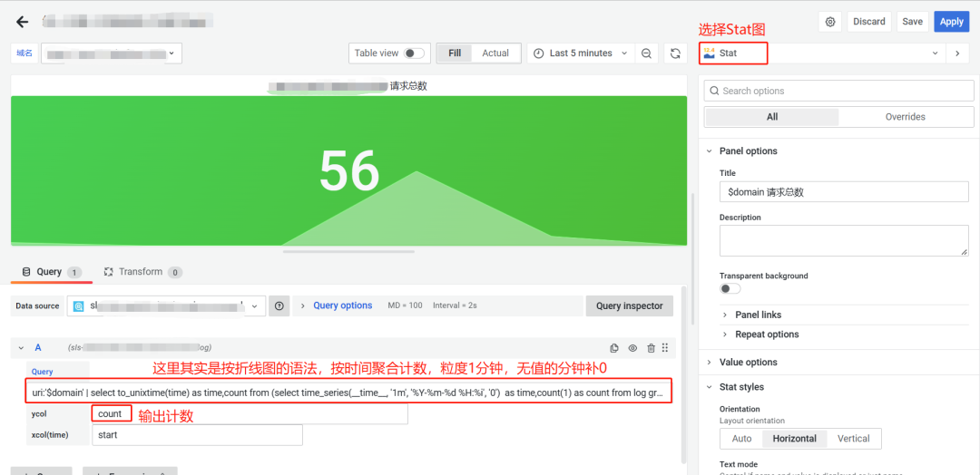The image size is (980, 475).
Task: Select Fill display mode
Action: pos(455,53)
